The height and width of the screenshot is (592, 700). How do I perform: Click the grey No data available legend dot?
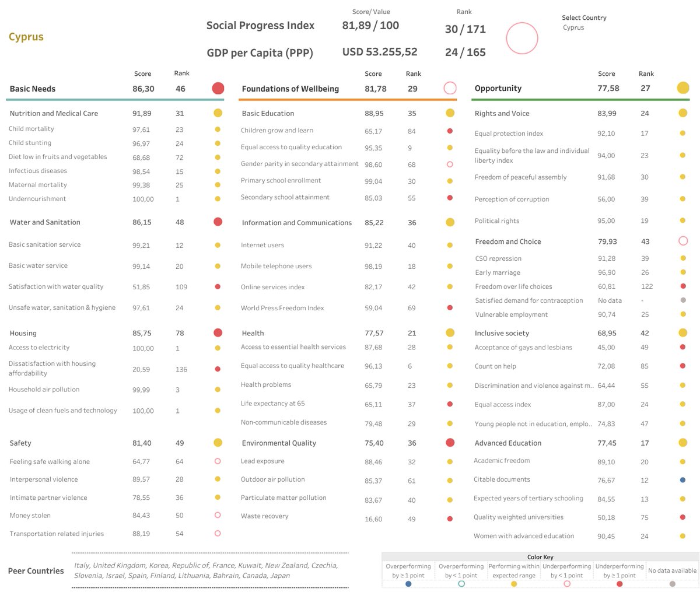pyautogui.click(x=673, y=583)
